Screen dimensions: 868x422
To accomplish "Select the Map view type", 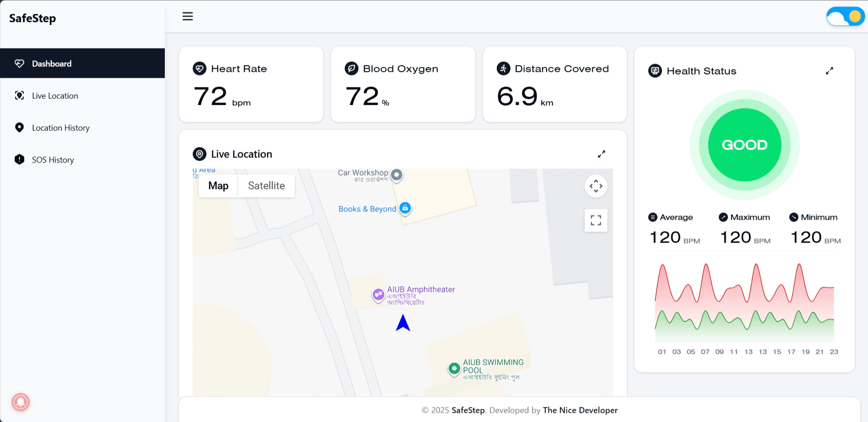I will (218, 186).
